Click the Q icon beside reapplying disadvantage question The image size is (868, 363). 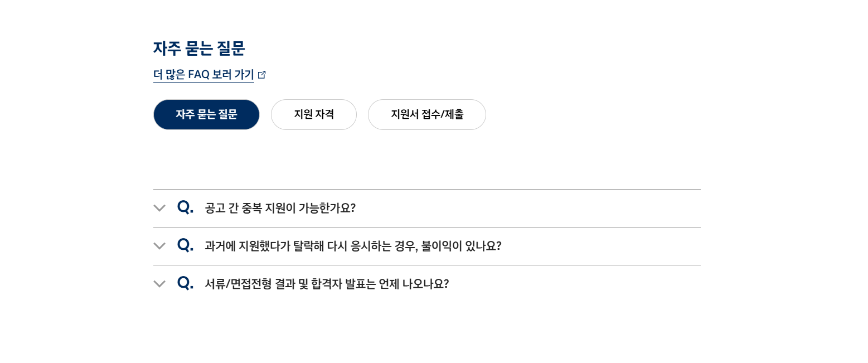click(185, 245)
